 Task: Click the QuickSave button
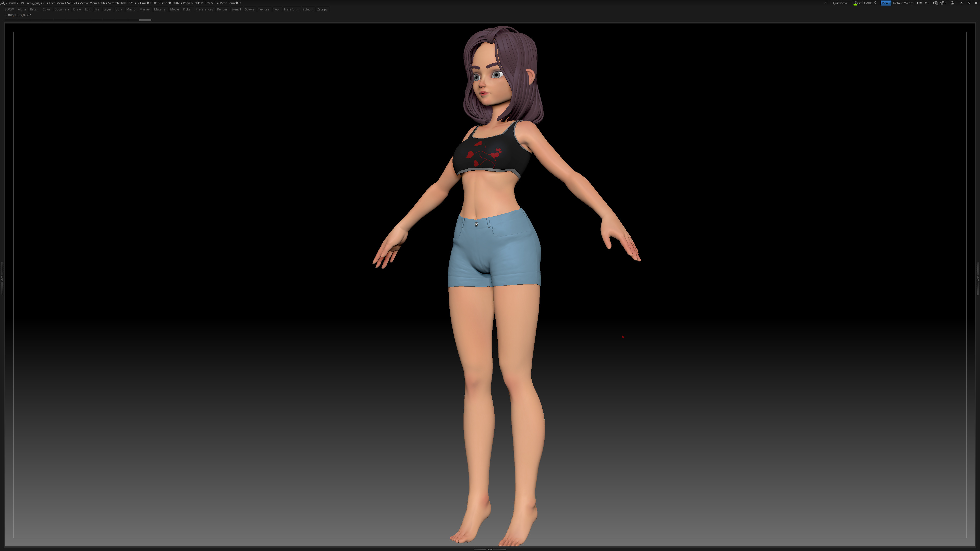[840, 3]
